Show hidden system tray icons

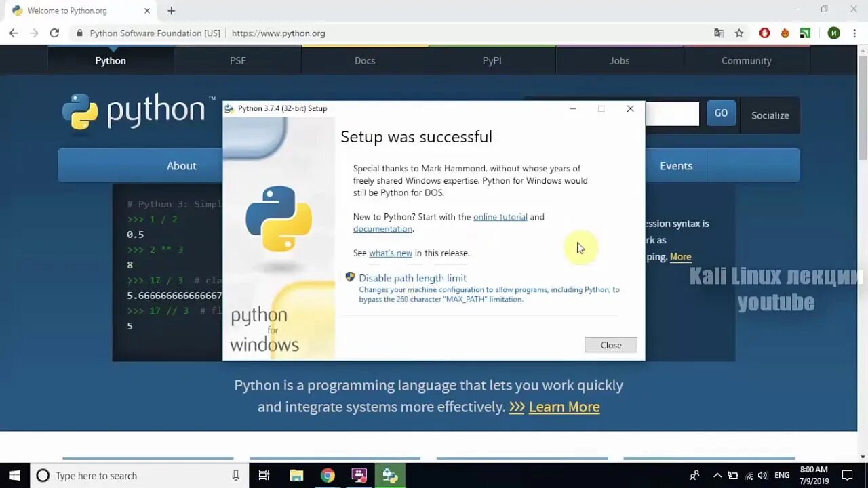(717, 475)
